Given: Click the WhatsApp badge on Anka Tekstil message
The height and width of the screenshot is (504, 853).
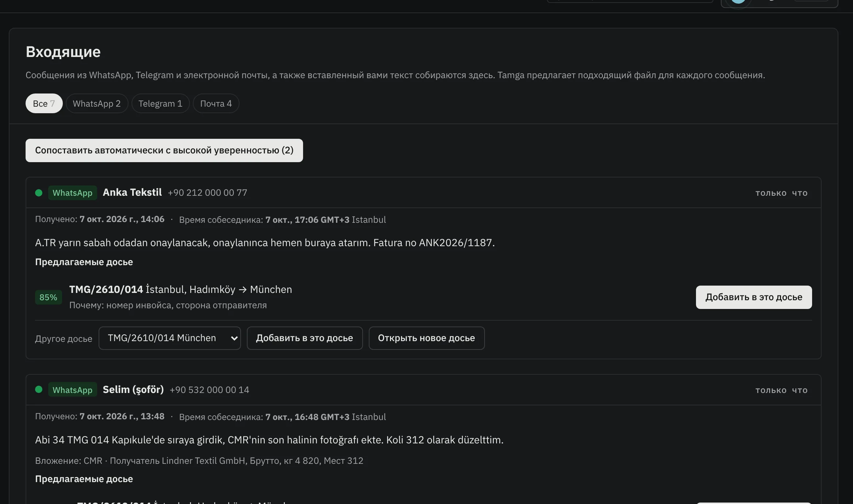Looking at the screenshot, I should point(72,192).
